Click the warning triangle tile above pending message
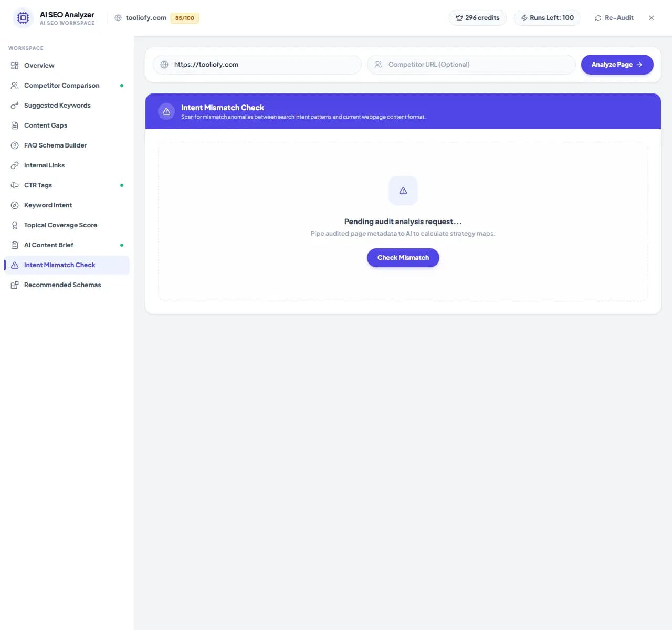The height and width of the screenshot is (630, 672). [x=403, y=191]
